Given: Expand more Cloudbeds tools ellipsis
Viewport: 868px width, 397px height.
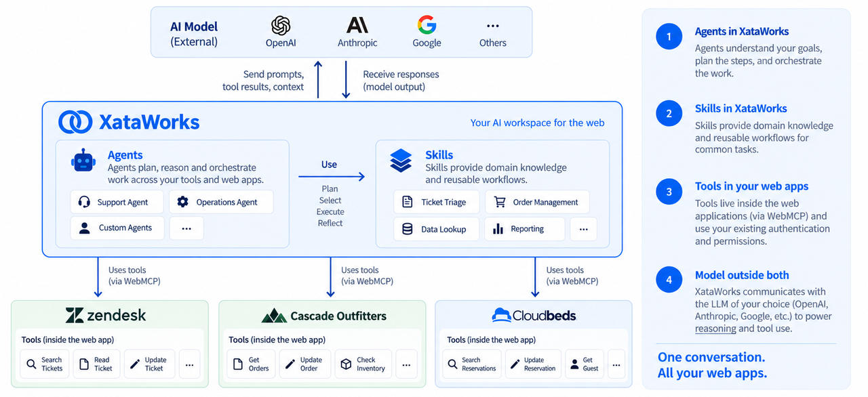Looking at the screenshot, I should [x=616, y=364].
